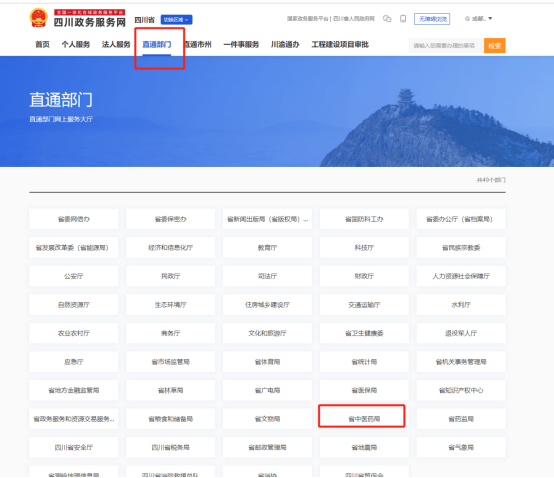The width and height of the screenshot is (554, 478).
Task: Select the 省统计局 card
Action: pyautogui.click(x=364, y=362)
